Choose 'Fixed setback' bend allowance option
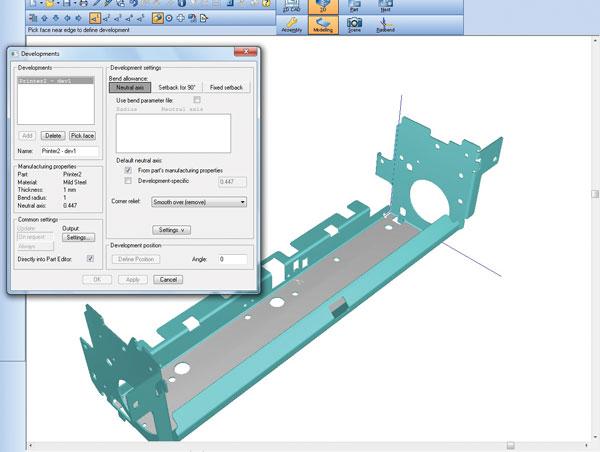600x452 pixels. click(x=226, y=88)
